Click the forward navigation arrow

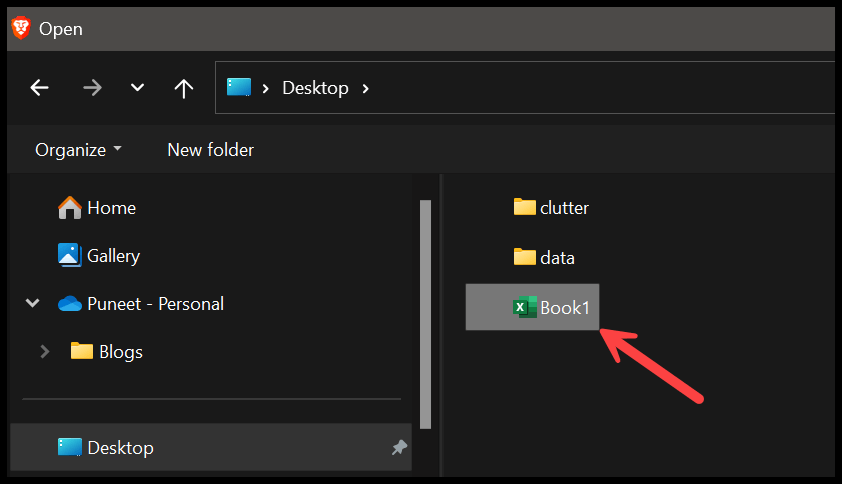click(x=92, y=88)
